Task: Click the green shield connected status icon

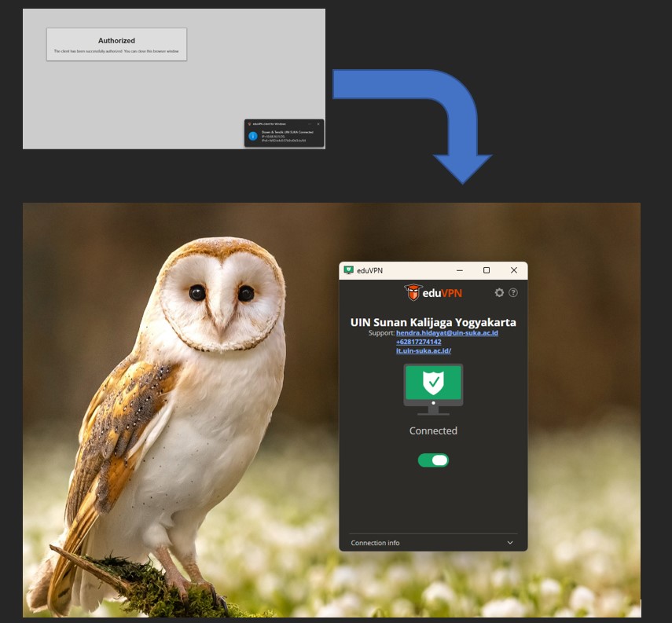Action: (x=433, y=389)
